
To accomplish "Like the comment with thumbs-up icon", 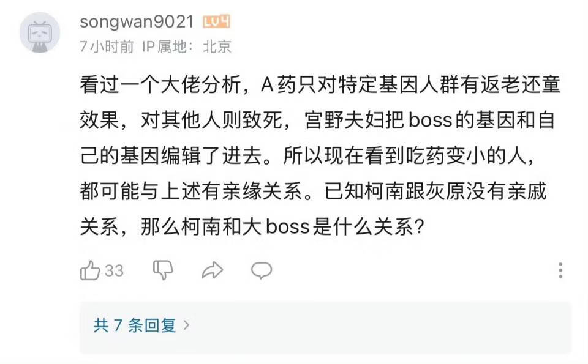I will 90,270.
